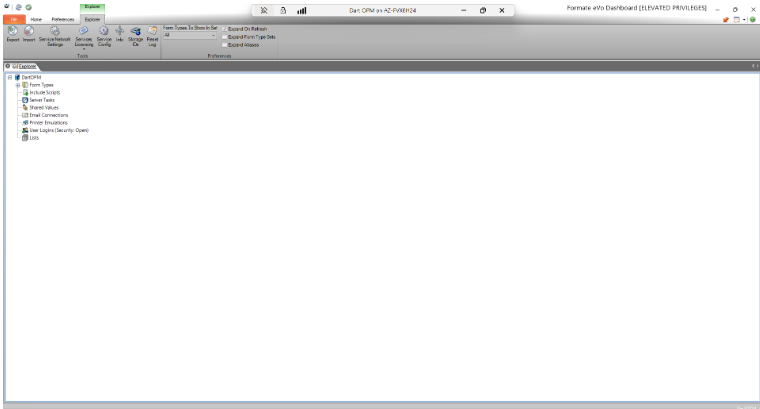760x409 pixels.
Task: Select the Server Tasks tree item
Action: tap(42, 100)
